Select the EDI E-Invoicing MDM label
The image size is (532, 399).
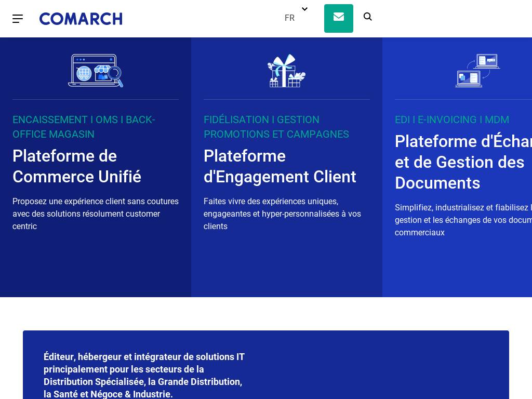(451, 119)
